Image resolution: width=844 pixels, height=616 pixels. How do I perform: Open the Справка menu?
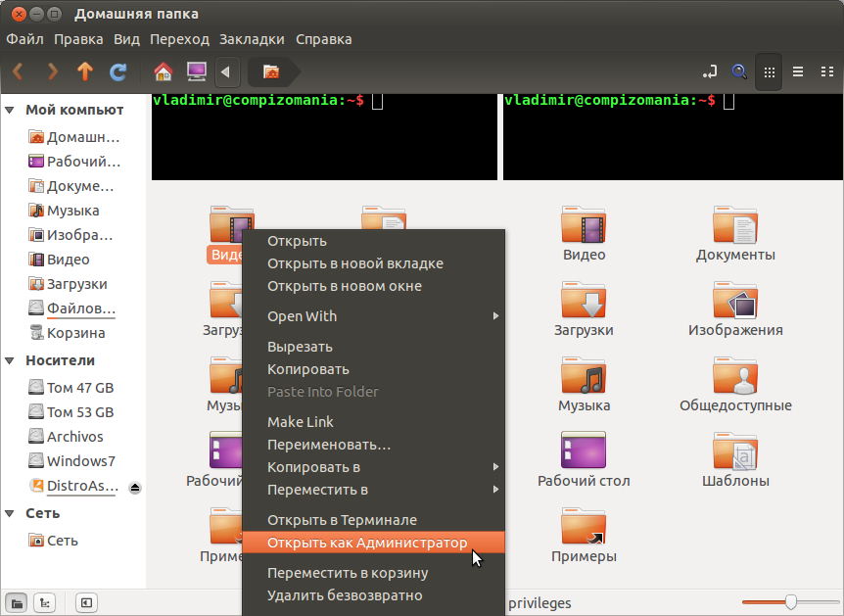(x=323, y=39)
